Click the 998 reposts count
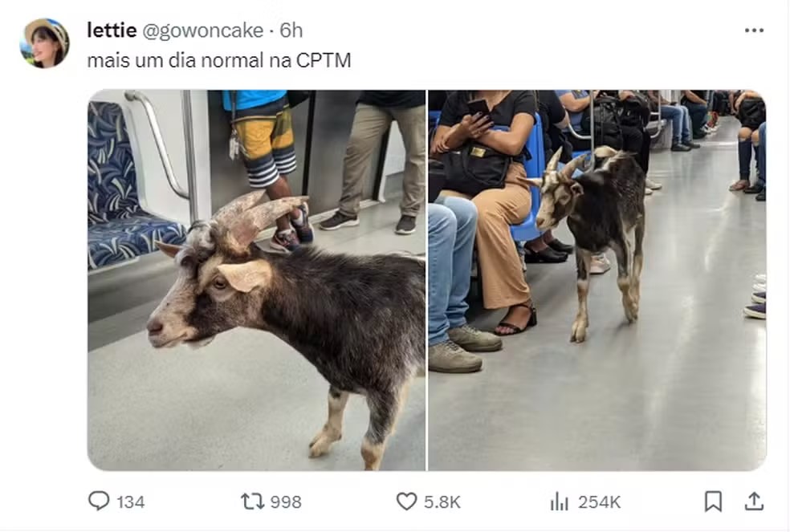Viewport: 790px width, 532px height. (286, 502)
